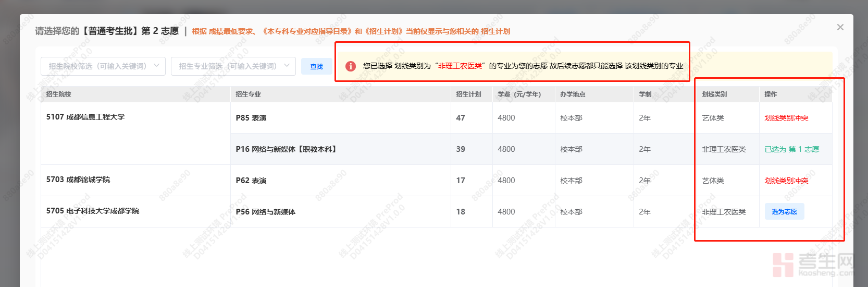Click the red warning info icon

tap(351, 66)
